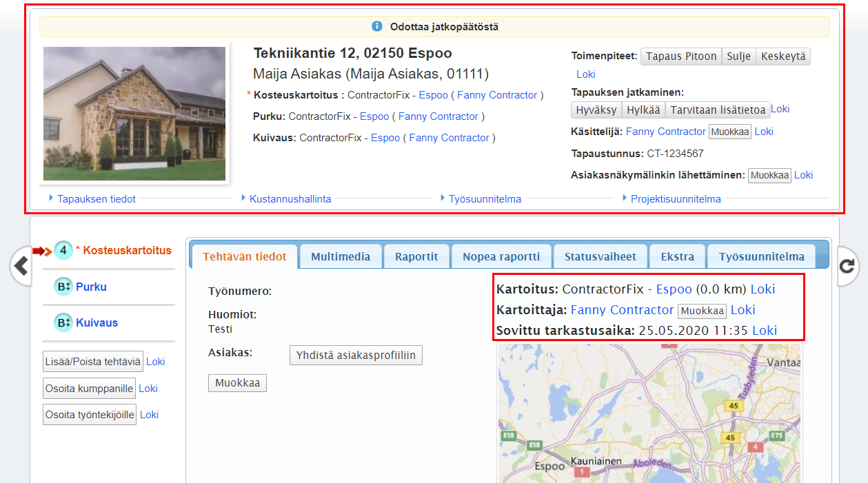The width and height of the screenshot is (868, 483).
Task: Open the Loki link beside Sovittu tarkastusaika
Action: coord(764,330)
